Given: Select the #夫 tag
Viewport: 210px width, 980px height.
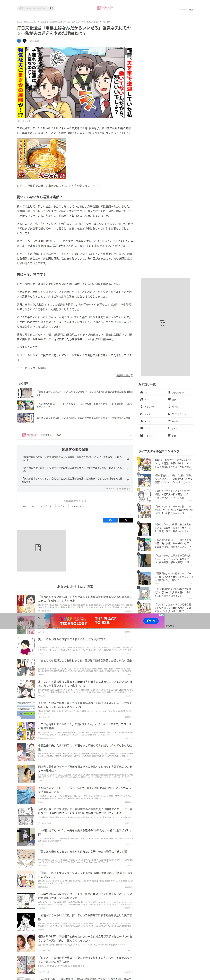Looking at the screenshot, I should click(24, 506).
